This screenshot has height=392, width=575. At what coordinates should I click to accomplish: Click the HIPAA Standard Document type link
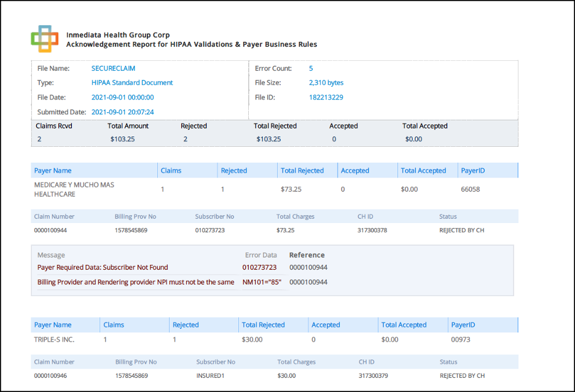point(132,82)
